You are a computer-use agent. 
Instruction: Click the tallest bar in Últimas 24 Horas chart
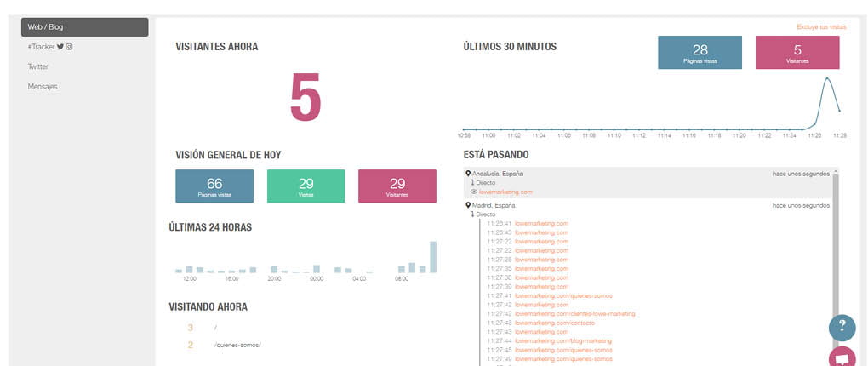[432, 258]
